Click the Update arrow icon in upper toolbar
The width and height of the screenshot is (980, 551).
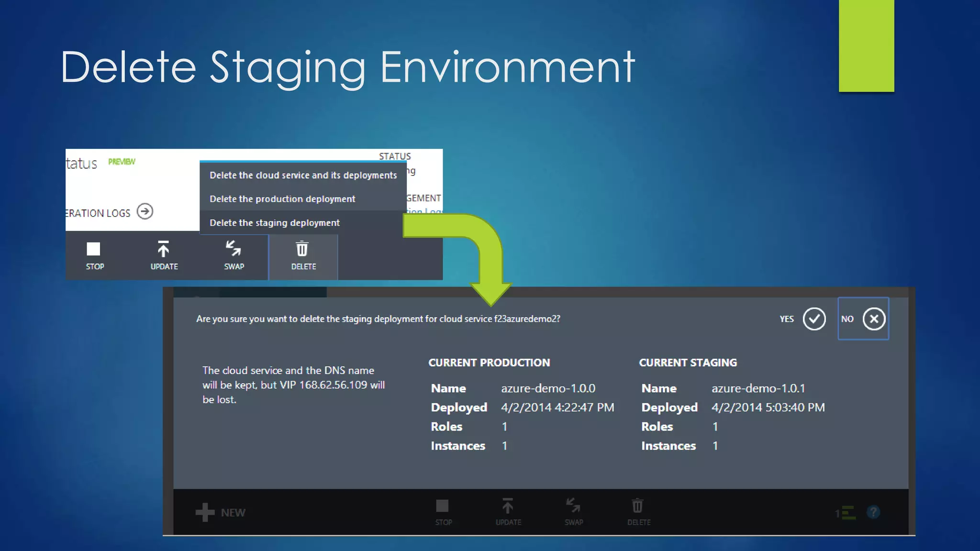pyautogui.click(x=163, y=250)
